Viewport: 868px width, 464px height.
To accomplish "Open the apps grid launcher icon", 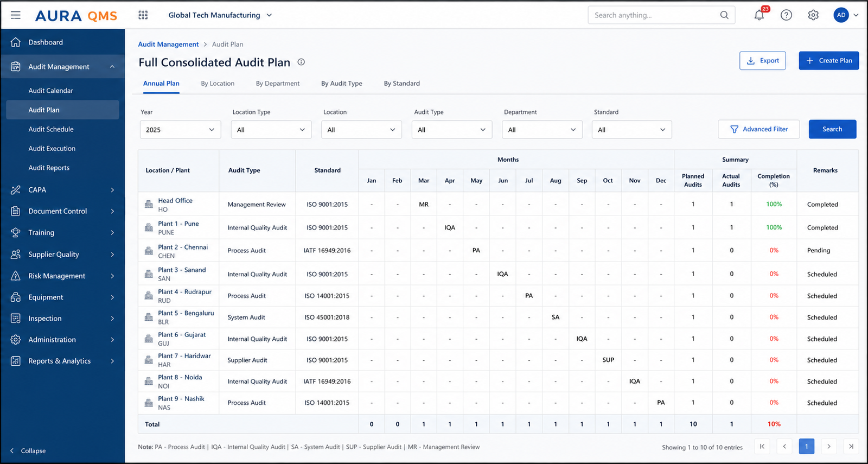I will [x=143, y=15].
